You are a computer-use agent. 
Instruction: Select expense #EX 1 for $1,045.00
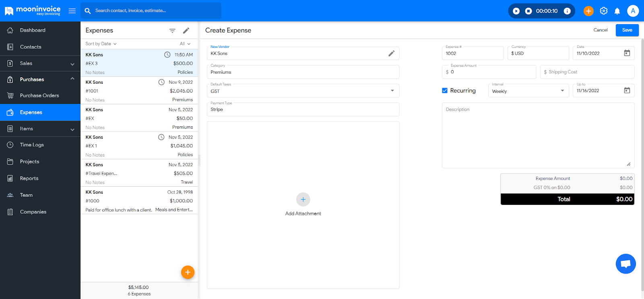[139, 146]
